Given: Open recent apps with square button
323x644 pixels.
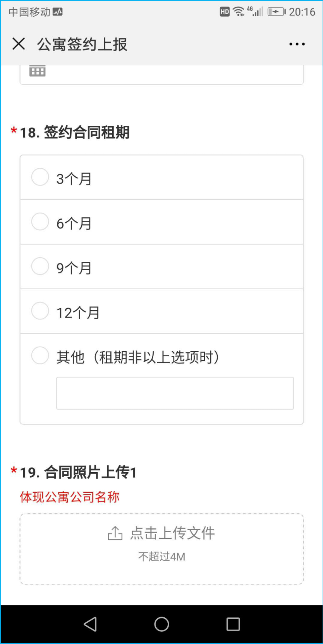Looking at the screenshot, I should click(233, 624).
